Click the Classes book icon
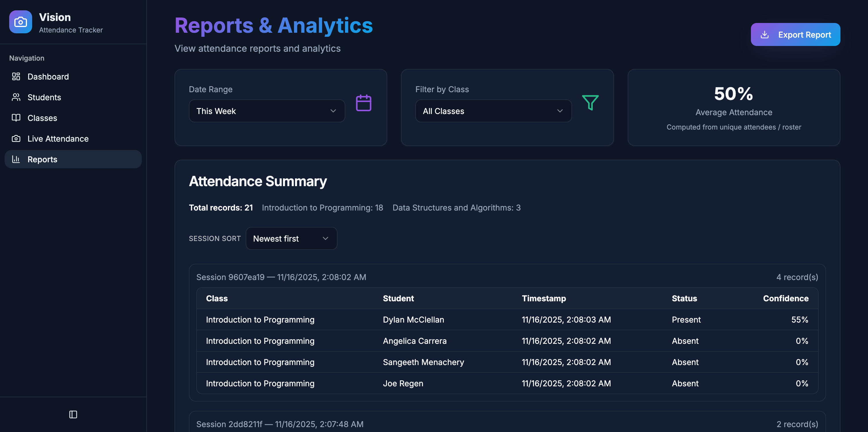868x432 pixels. pyautogui.click(x=16, y=118)
